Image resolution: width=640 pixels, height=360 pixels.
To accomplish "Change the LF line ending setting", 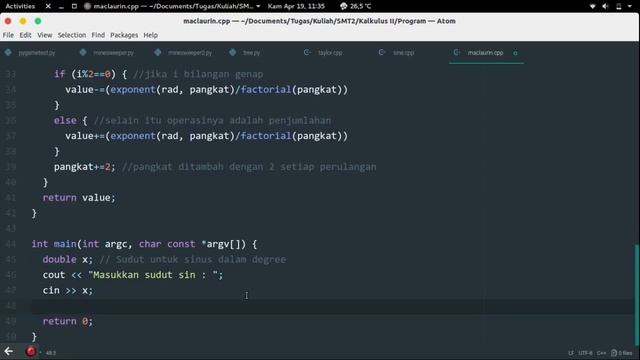I will coord(571,353).
